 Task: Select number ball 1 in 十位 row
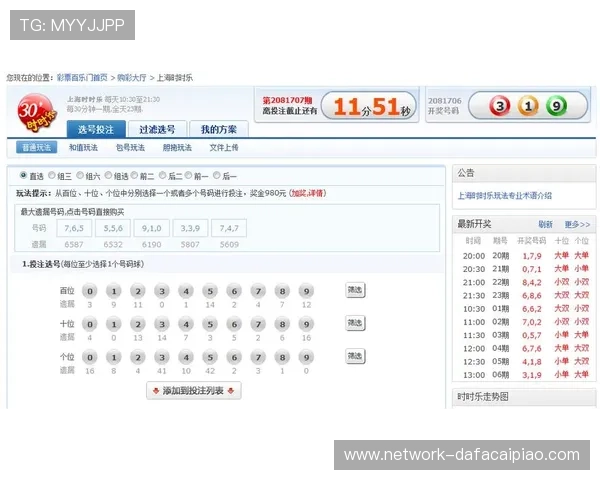[x=114, y=324]
